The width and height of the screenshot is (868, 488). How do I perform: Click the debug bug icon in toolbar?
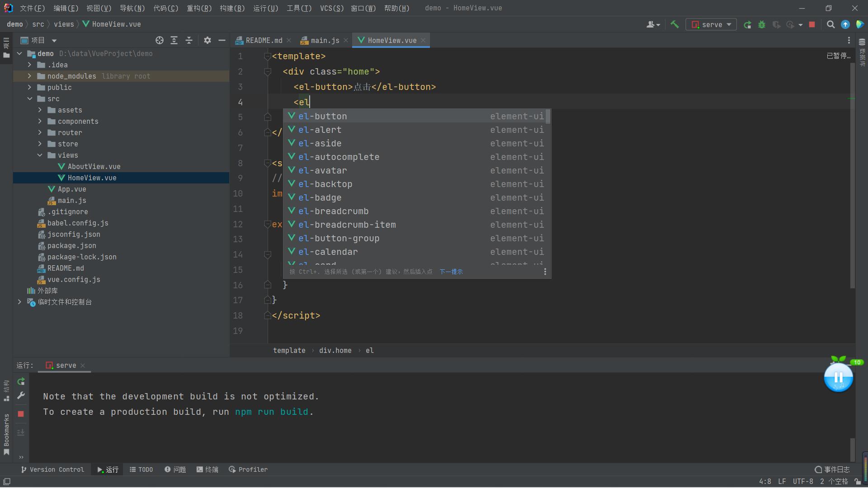tap(762, 24)
